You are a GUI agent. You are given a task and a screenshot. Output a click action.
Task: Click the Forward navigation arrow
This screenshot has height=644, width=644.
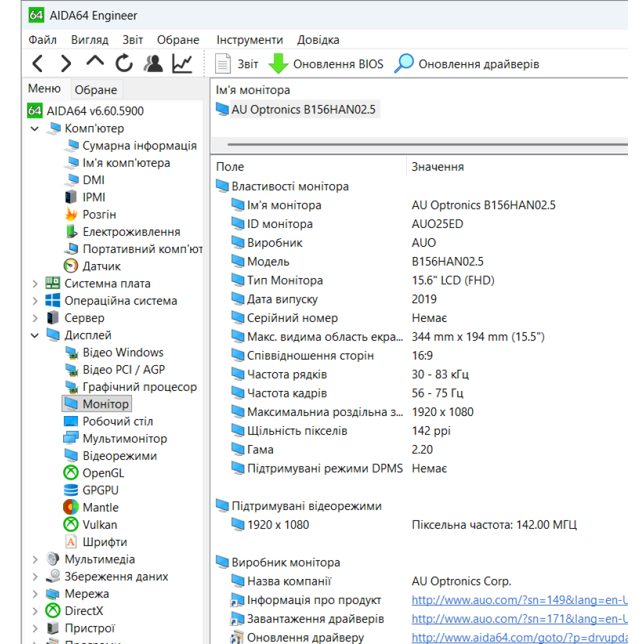click(x=66, y=64)
